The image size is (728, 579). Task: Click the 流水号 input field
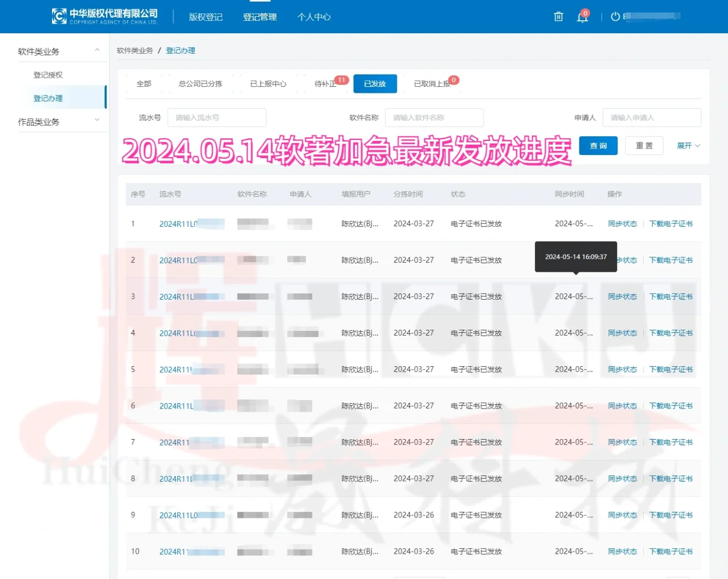(217, 117)
